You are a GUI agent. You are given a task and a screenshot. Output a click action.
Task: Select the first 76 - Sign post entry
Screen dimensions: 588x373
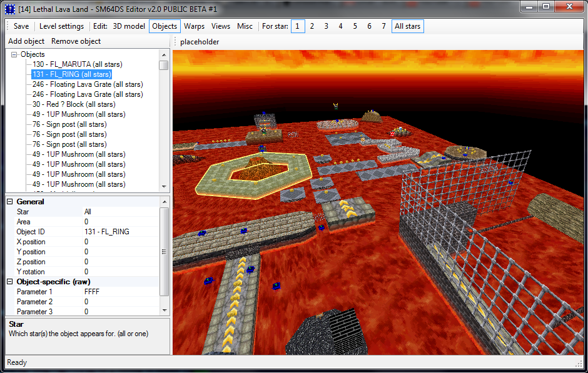[x=69, y=124]
